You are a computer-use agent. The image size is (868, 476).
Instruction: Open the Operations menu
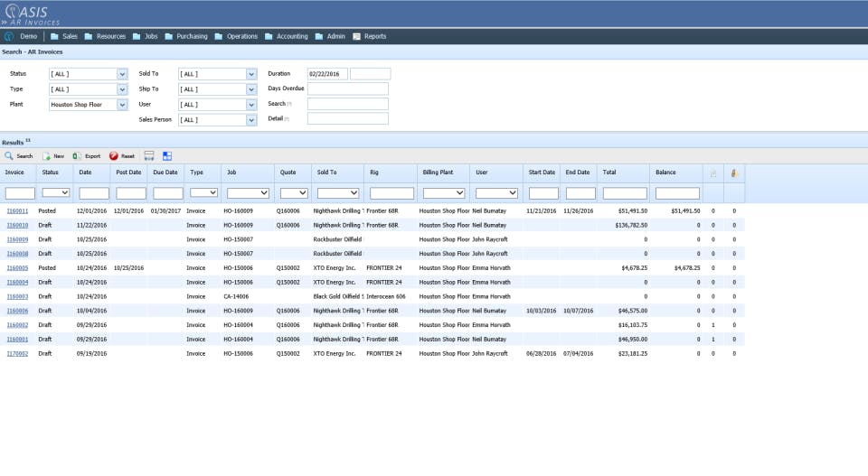[236, 36]
